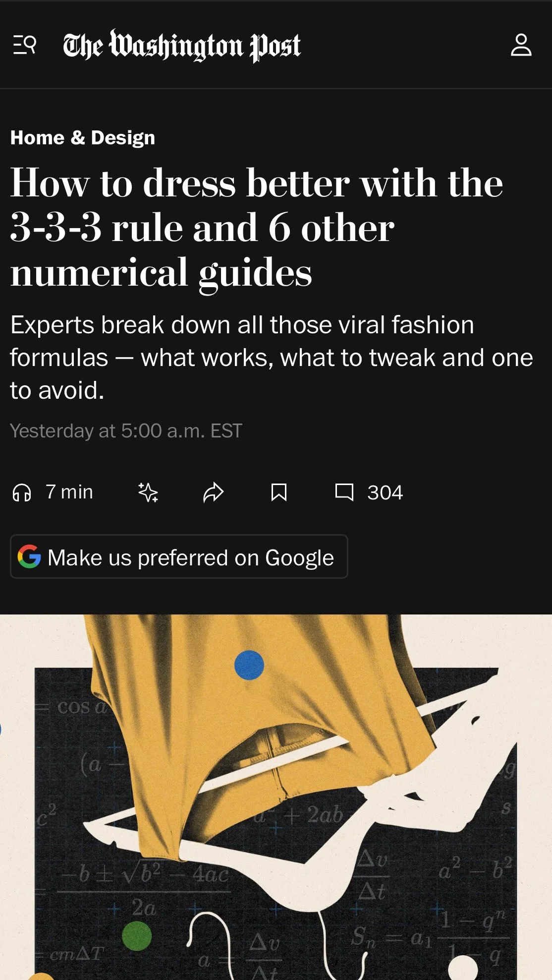Play the 7 min audio version
This screenshot has height=980, width=552.
click(69, 492)
